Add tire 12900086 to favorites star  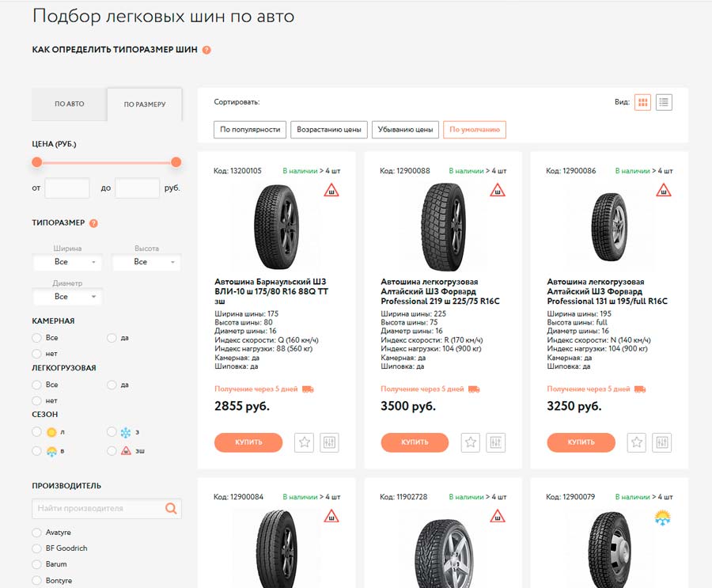[x=637, y=442]
